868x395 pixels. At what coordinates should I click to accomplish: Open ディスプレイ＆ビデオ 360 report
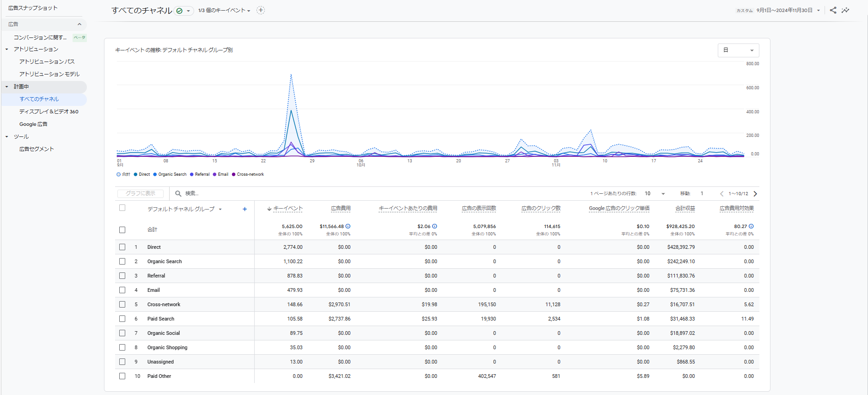point(49,111)
